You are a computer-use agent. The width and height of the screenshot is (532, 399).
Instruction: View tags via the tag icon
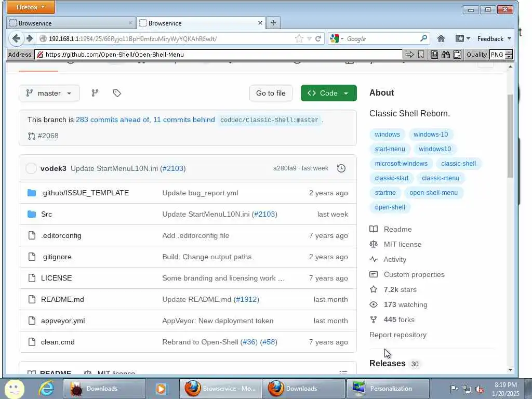point(117,93)
